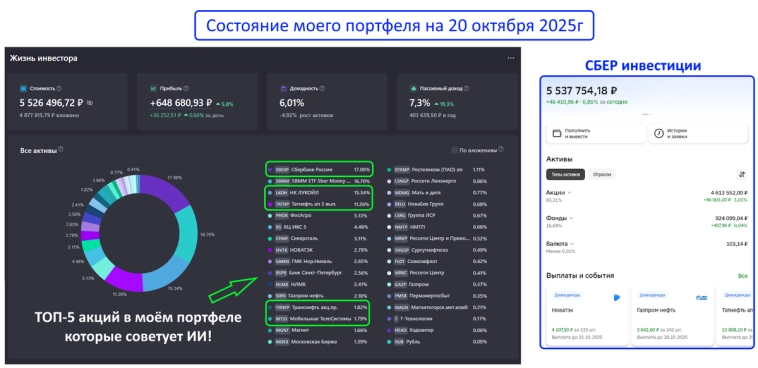
Task: Select the НЛМК asset row
Action: tap(318, 284)
